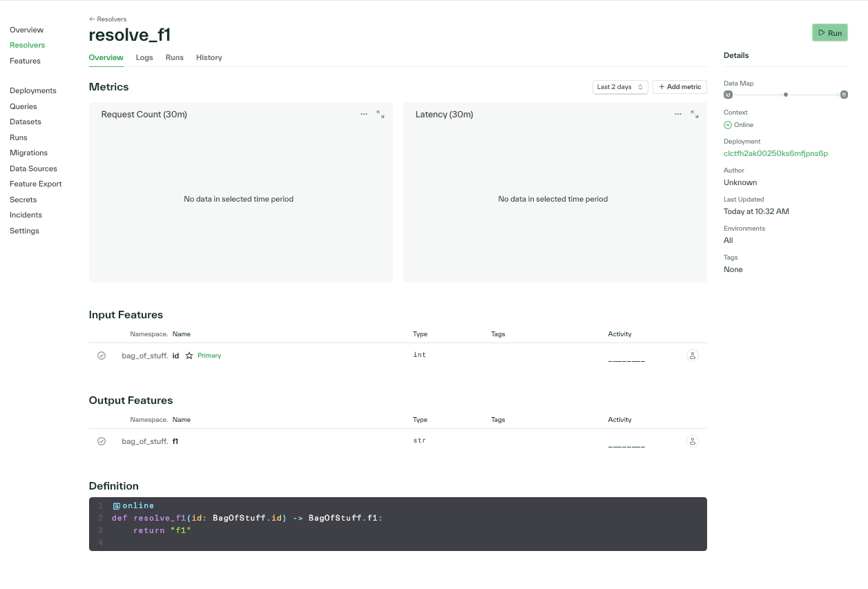Toggle the checkmark circle on the id input feature
This screenshot has height=589, width=868.
102,355
